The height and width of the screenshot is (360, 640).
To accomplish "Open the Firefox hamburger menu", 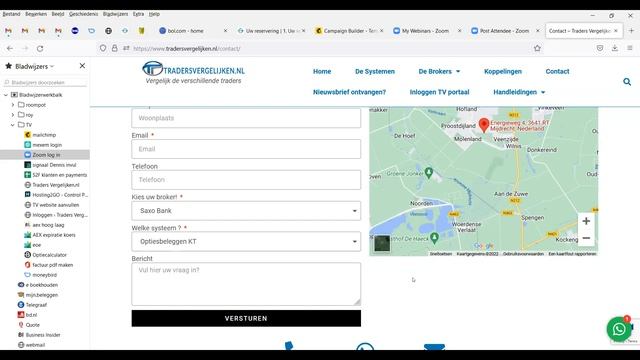I will point(630,48).
